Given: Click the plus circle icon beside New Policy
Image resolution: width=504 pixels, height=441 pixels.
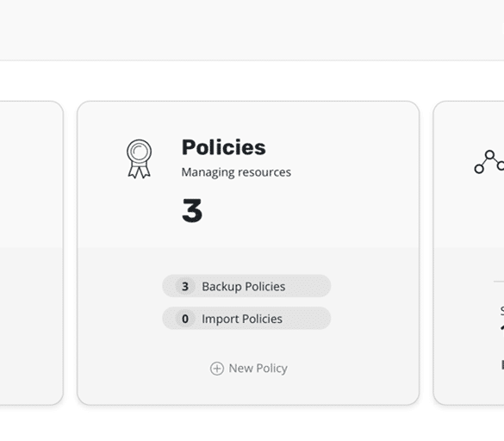Looking at the screenshot, I should coord(217,369).
